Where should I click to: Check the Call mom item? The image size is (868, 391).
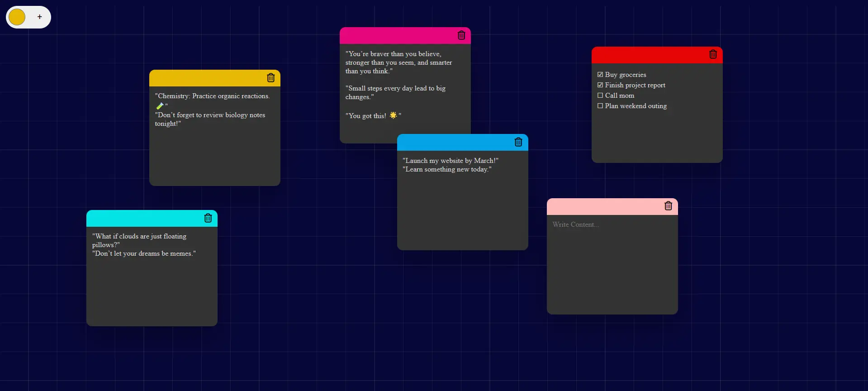(600, 95)
